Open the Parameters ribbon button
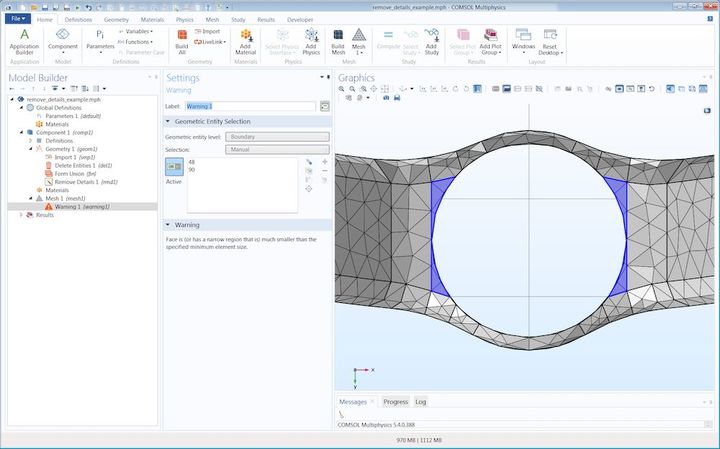Image resolution: width=720 pixels, height=449 pixels. coord(100,41)
